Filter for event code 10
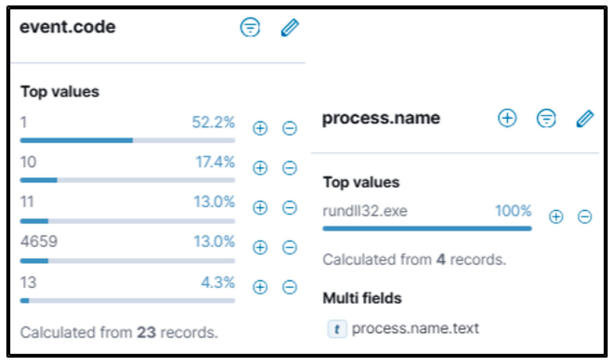This screenshot has width=614, height=364. [260, 168]
